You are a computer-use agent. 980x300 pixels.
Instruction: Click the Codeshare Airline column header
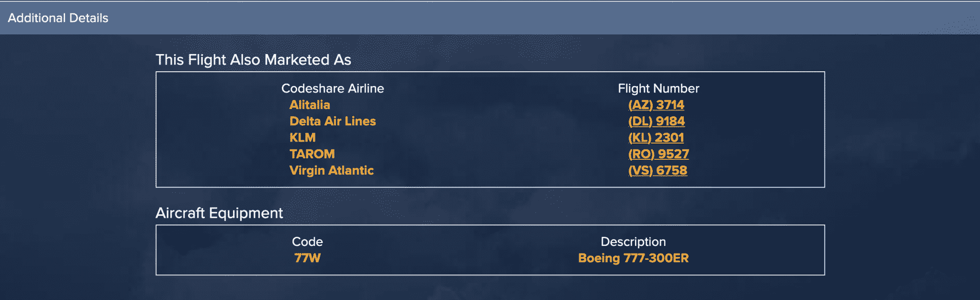333,89
